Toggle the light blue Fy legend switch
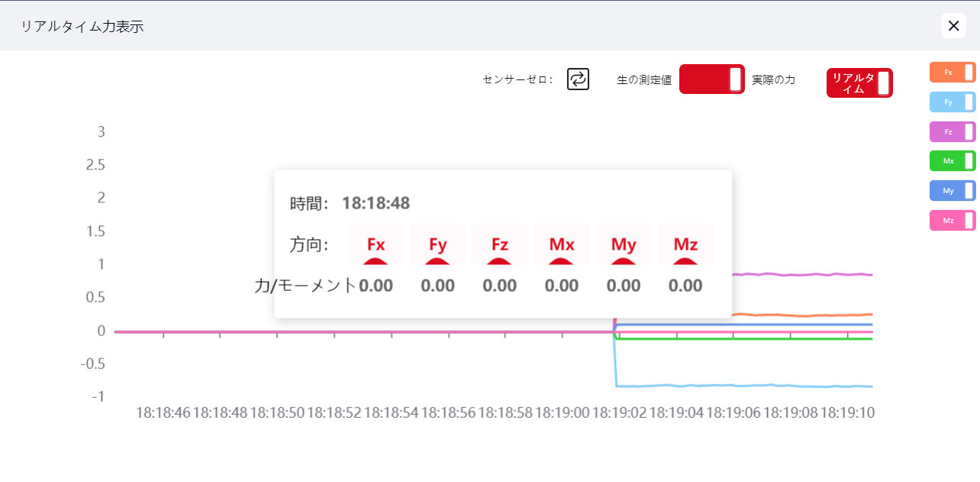The image size is (980, 482). 952,102
